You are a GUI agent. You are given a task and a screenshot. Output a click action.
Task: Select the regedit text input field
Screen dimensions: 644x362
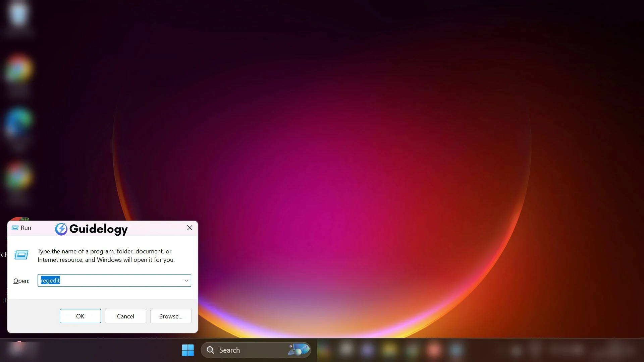(x=114, y=280)
